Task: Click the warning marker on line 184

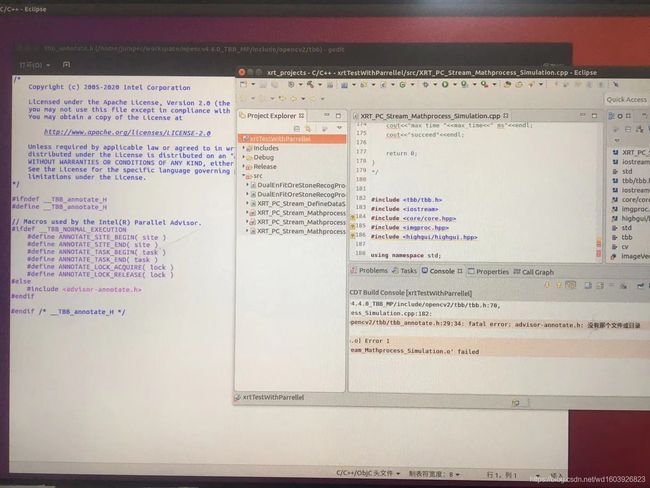Action: click(x=353, y=216)
